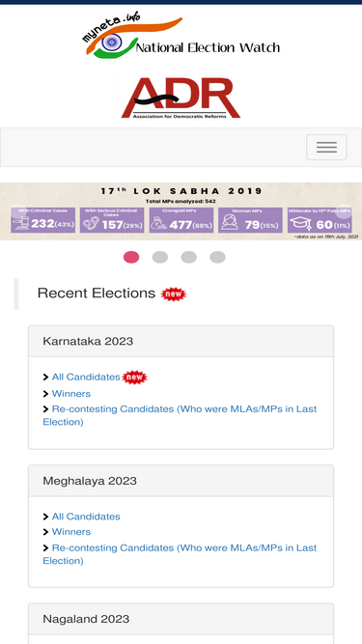The height and width of the screenshot is (644, 362).
Task: Click the Nagaland 2023 panel heading
Action: click(181, 619)
